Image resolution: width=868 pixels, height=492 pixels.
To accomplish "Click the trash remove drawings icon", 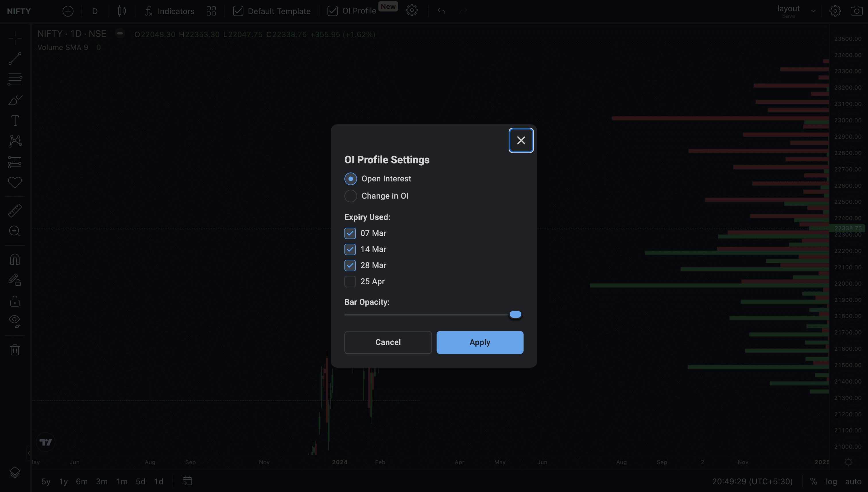I will (15, 350).
